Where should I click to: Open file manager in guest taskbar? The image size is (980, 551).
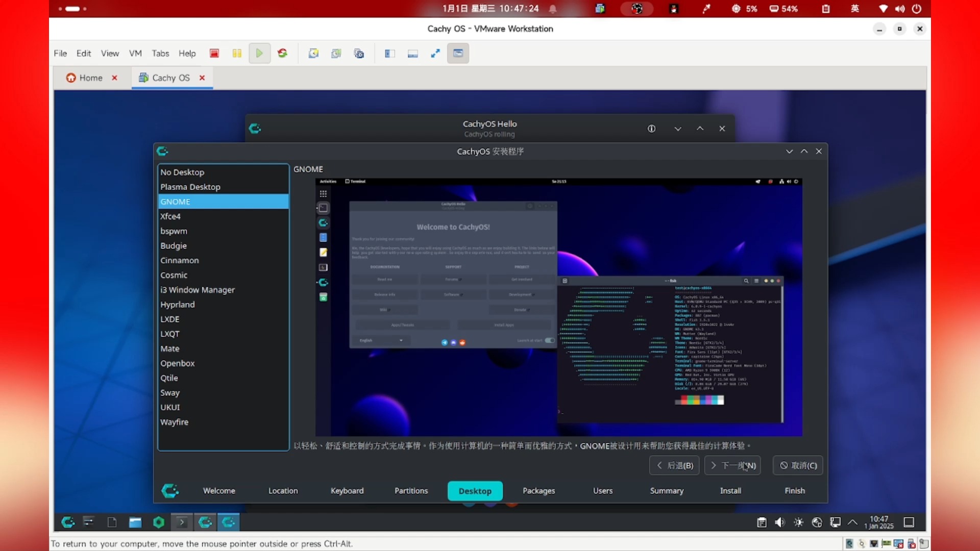(135, 522)
